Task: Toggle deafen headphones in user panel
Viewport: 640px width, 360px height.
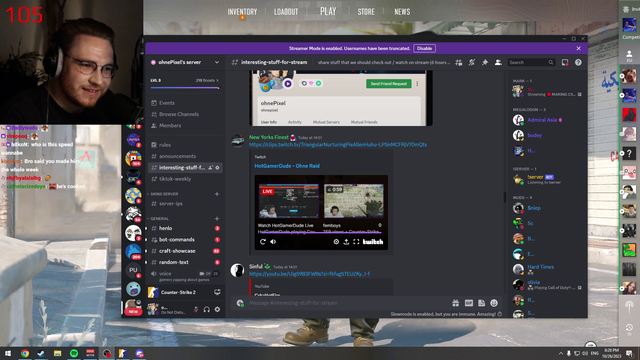Action: (x=207, y=309)
